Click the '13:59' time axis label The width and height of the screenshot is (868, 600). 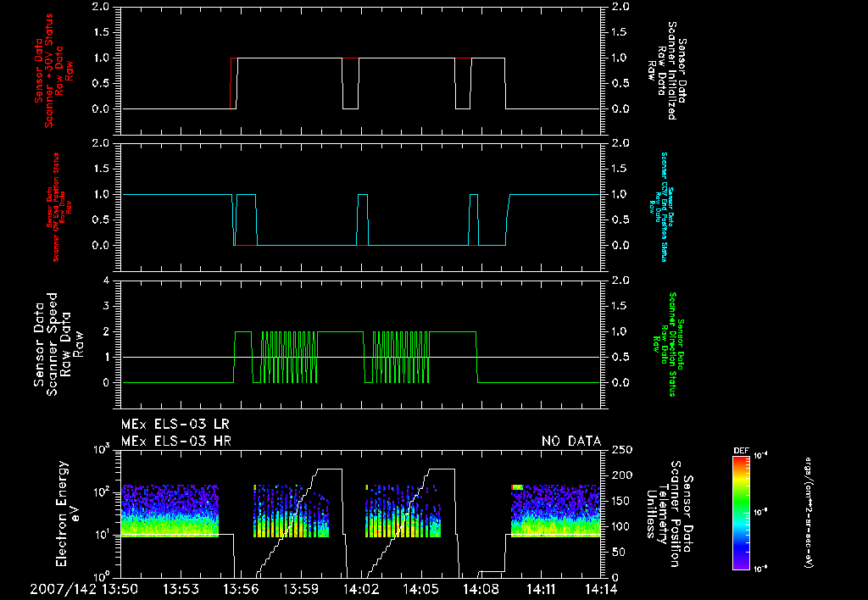coord(301,589)
